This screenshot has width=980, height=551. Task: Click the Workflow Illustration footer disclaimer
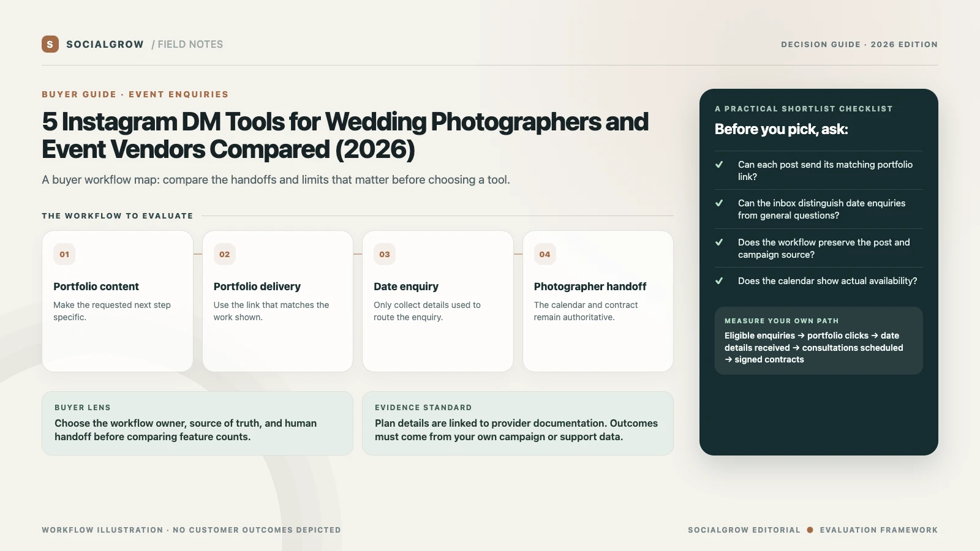(191, 530)
